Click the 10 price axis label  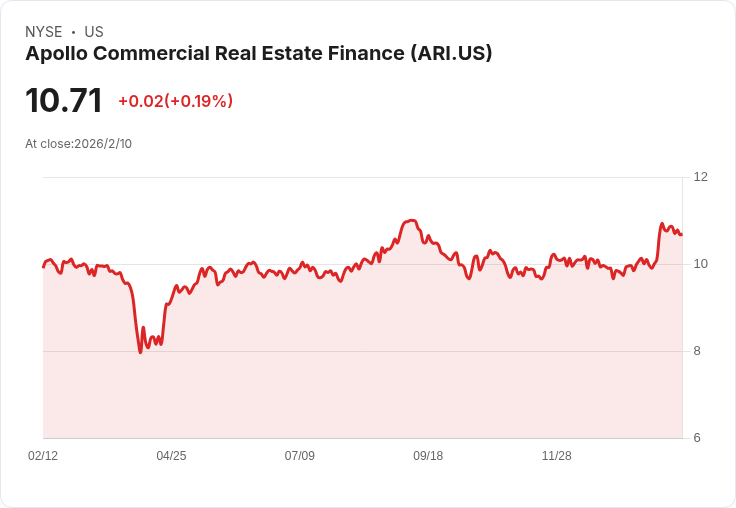[x=700, y=264]
